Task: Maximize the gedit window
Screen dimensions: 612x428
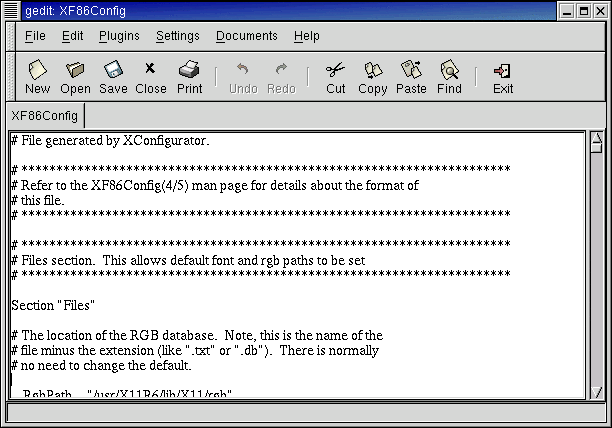Action: (584, 11)
